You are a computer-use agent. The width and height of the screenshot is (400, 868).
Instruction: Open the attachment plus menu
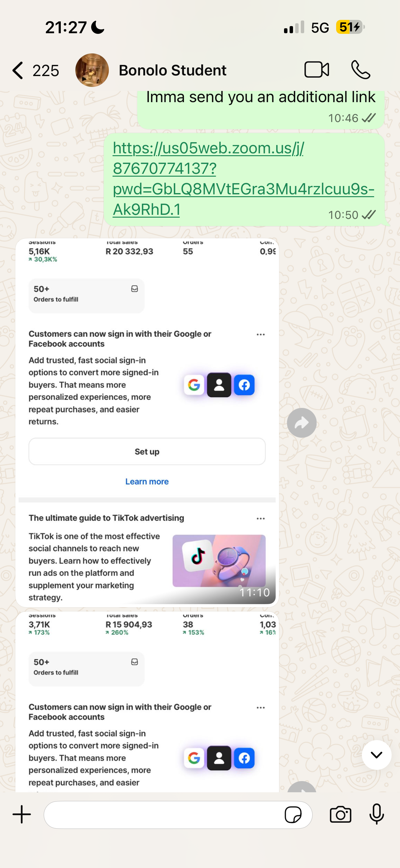[22, 814]
